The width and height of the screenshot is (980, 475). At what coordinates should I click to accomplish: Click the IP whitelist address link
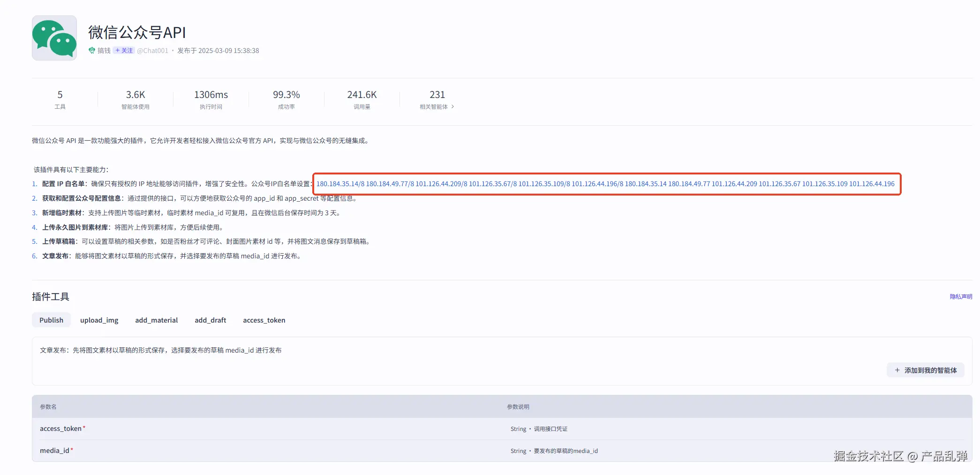point(605,184)
